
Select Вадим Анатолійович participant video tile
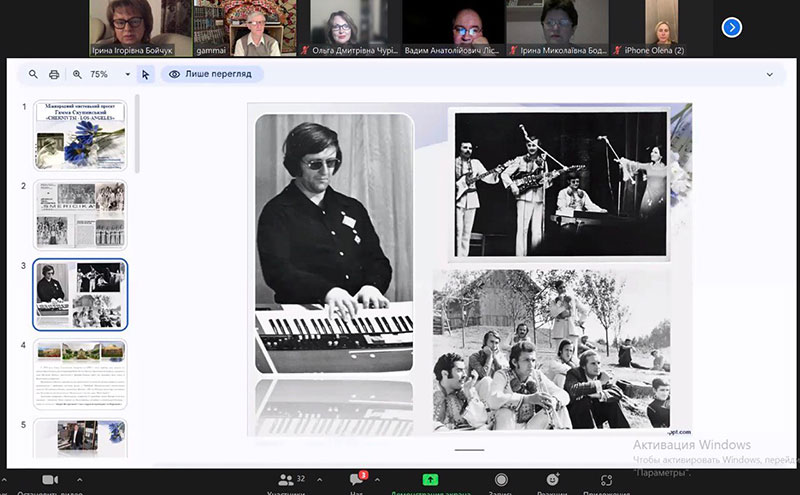(453, 28)
